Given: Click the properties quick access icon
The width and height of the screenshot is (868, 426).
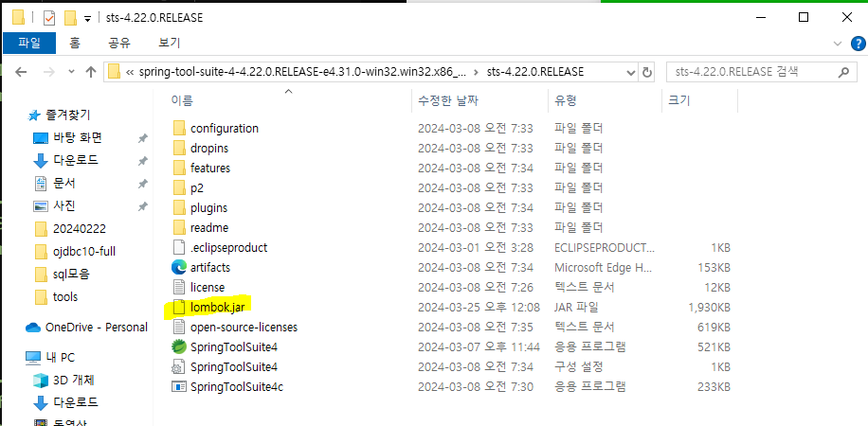Looking at the screenshot, I should (x=49, y=18).
